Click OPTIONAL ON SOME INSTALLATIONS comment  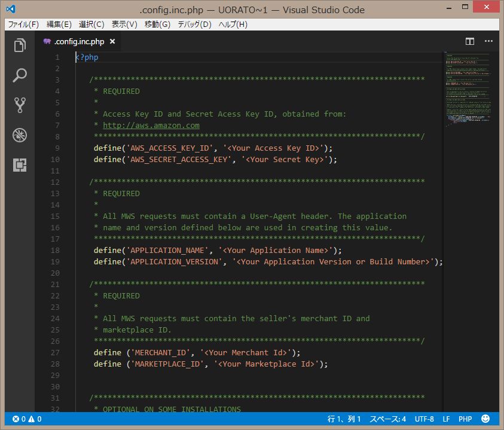(x=172, y=409)
